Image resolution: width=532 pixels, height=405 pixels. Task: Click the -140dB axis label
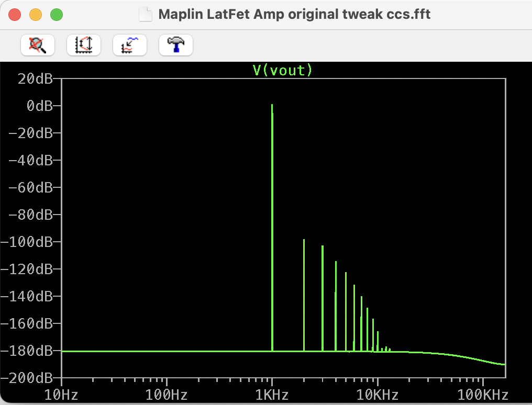[x=27, y=297]
